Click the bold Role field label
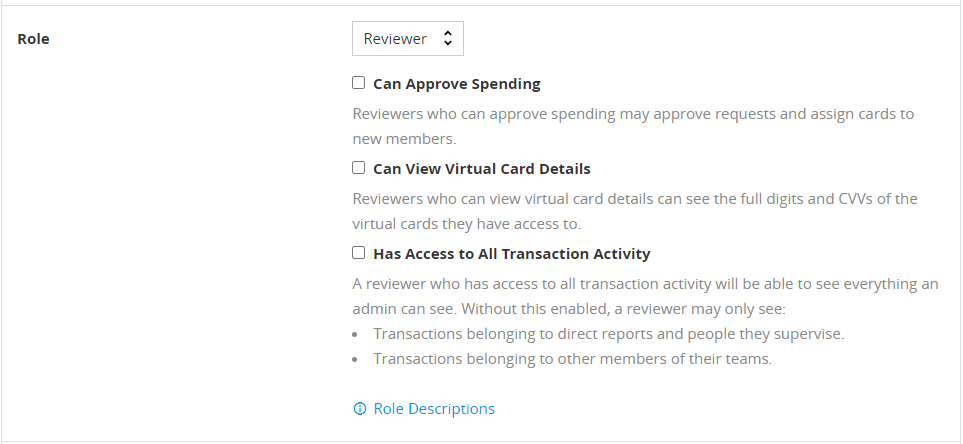This screenshot has height=444, width=963. (x=33, y=39)
